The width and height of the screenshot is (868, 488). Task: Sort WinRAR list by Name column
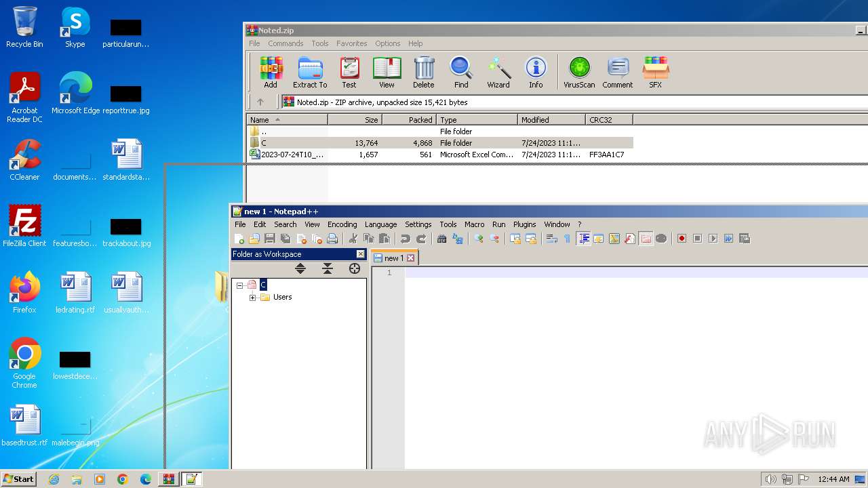[x=287, y=120]
